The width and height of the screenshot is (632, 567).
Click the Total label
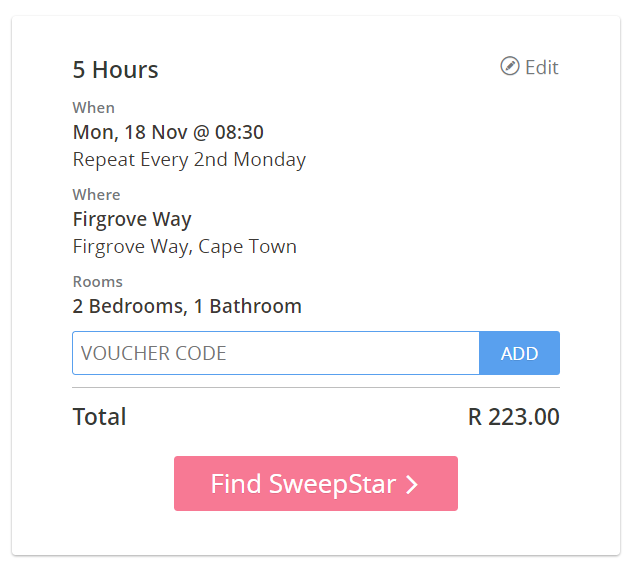tap(99, 416)
